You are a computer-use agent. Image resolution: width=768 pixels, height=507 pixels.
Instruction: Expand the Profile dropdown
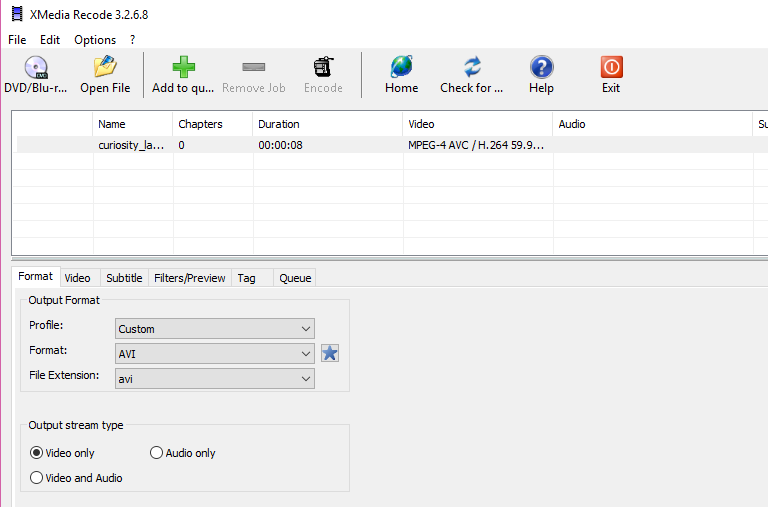215,329
